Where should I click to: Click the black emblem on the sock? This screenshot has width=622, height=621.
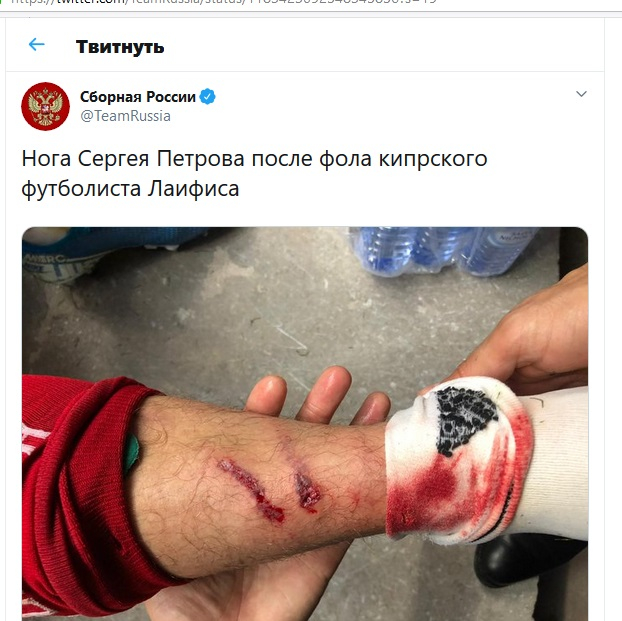[466, 420]
